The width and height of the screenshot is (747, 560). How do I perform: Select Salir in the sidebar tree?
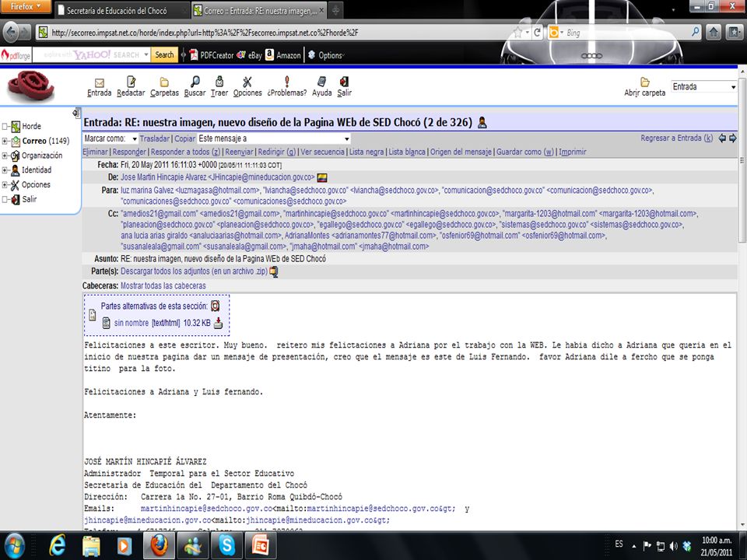tap(29, 199)
